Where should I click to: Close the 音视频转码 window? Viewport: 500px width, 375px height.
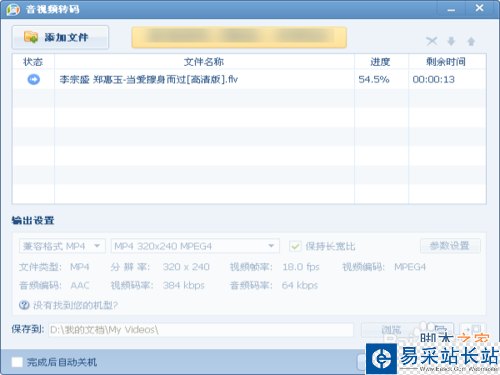tap(479, 8)
